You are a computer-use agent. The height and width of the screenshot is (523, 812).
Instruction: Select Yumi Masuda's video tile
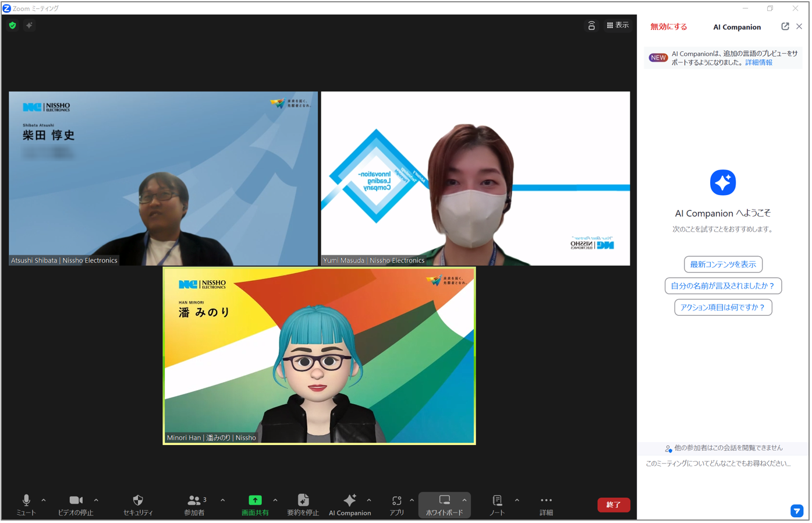click(x=476, y=178)
